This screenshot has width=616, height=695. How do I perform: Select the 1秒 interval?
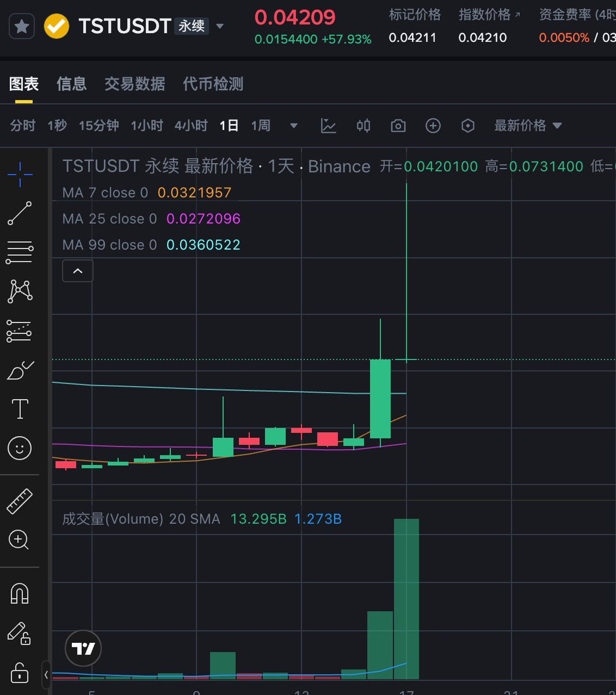pyautogui.click(x=57, y=126)
